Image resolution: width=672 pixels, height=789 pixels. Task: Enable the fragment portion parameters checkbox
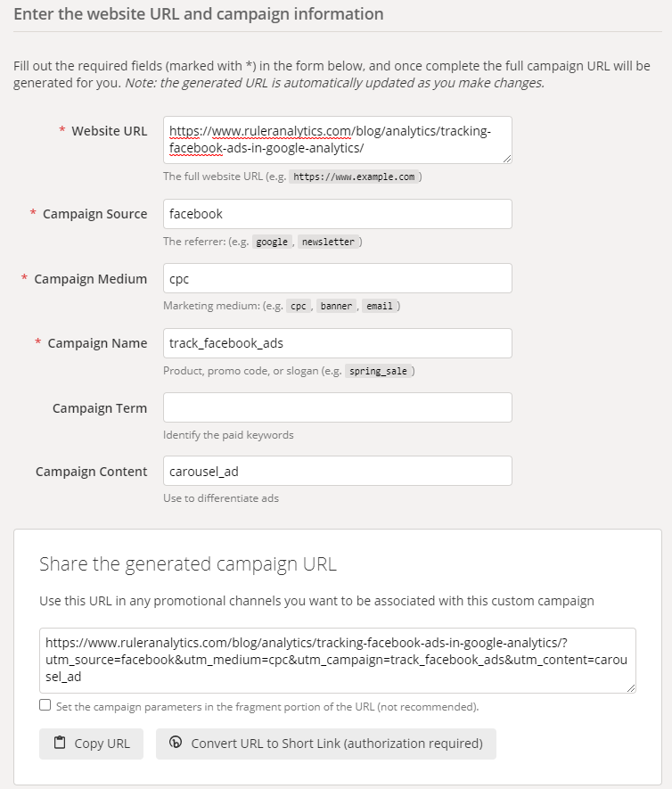point(45,705)
